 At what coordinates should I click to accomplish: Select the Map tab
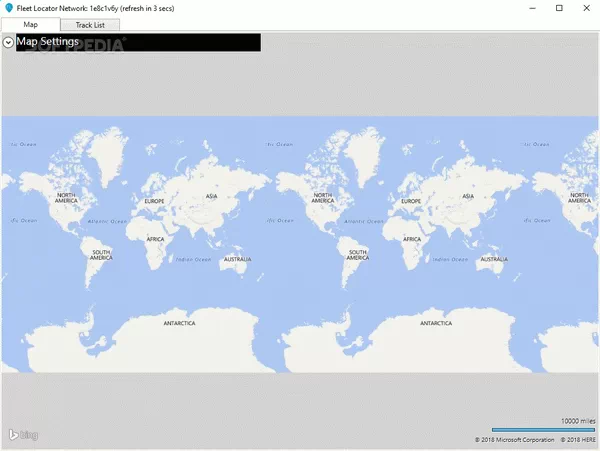click(x=31, y=24)
